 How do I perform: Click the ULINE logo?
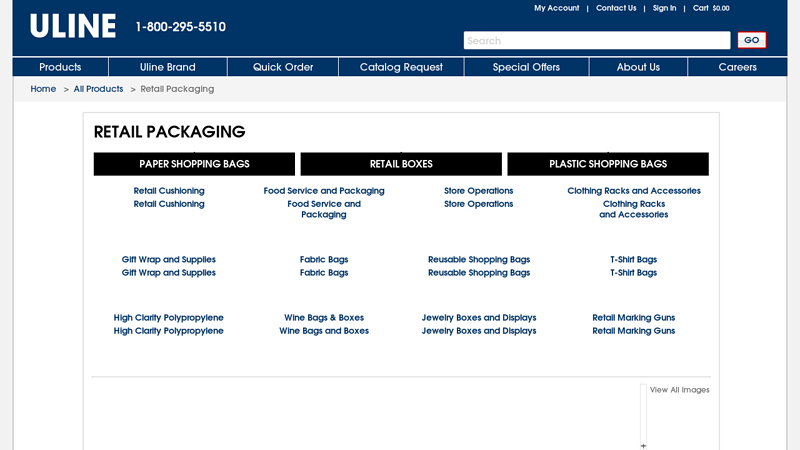pyautogui.click(x=72, y=27)
